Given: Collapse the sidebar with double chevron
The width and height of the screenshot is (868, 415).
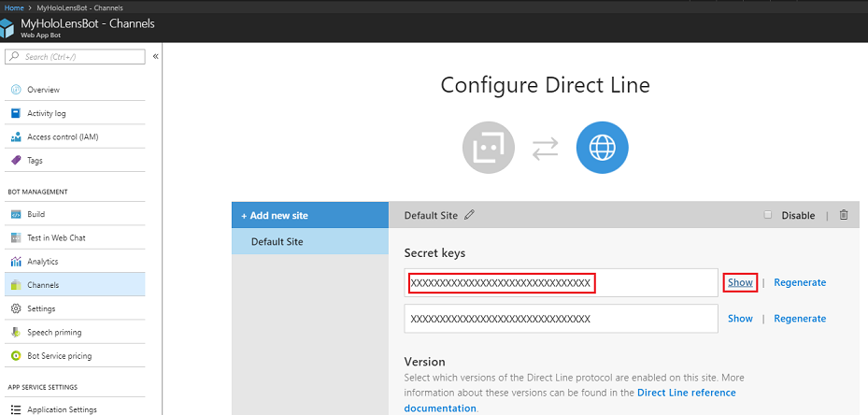Looking at the screenshot, I should coord(155,57).
